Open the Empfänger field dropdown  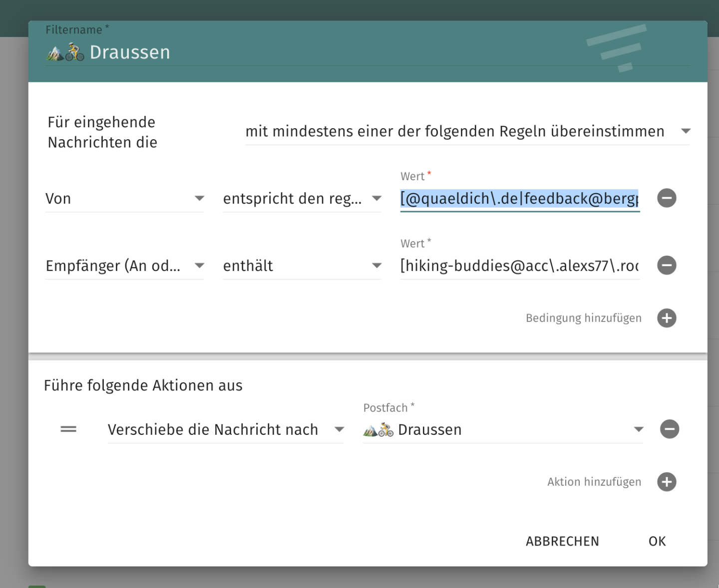point(124,266)
